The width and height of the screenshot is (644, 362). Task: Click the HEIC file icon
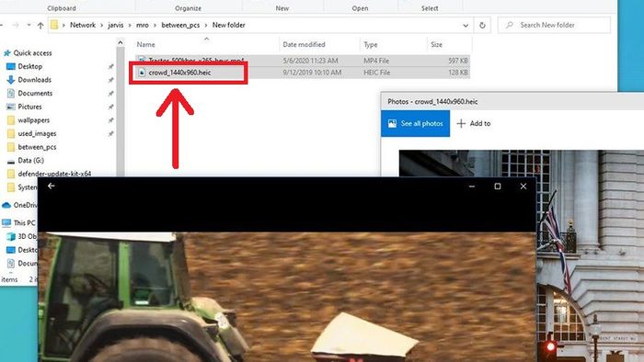click(x=142, y=73)
